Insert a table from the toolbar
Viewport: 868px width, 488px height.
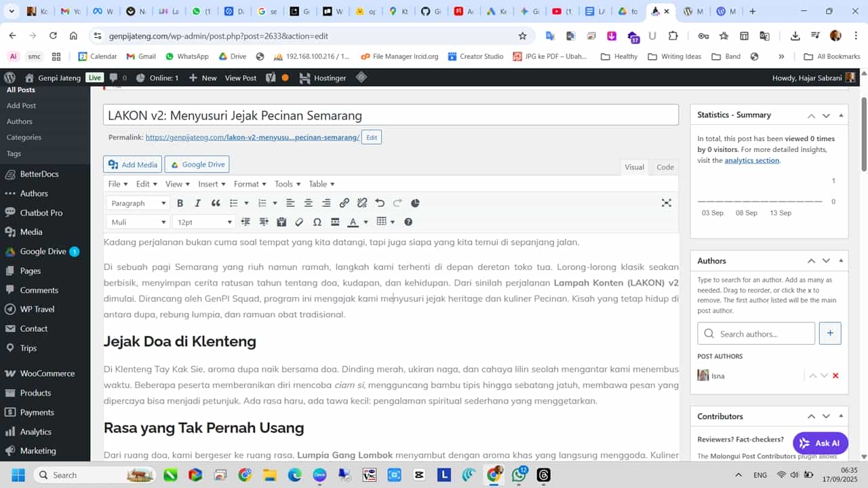pyautogui.click(x=382, y=222)
